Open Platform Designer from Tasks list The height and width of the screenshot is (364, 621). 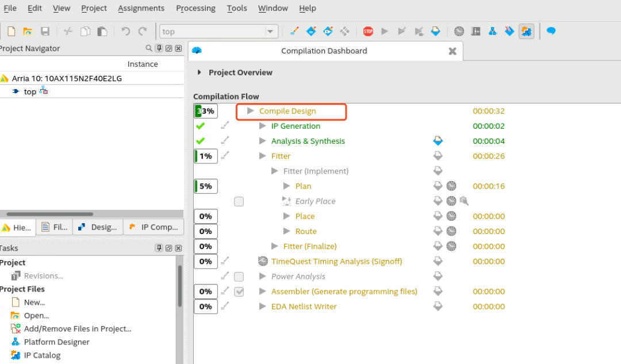tap(56, 342)
